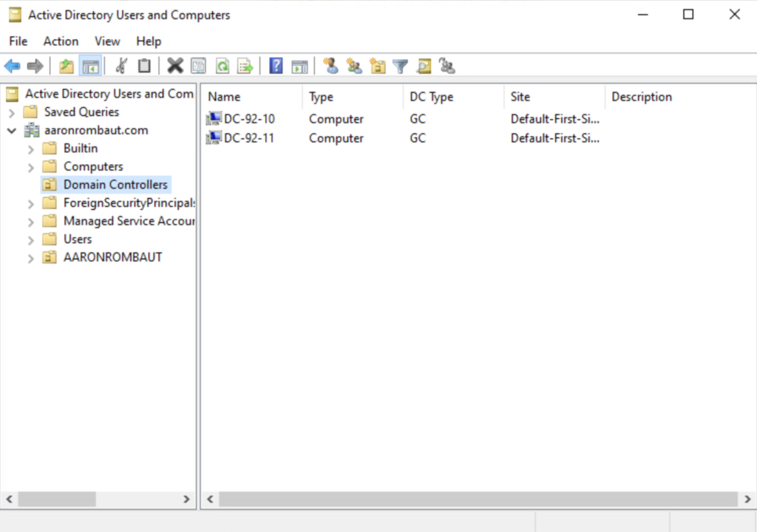Screen dimensions: 757x532
Task: Expand the AARONROMBAUT organizational unit
Action: 30,258
